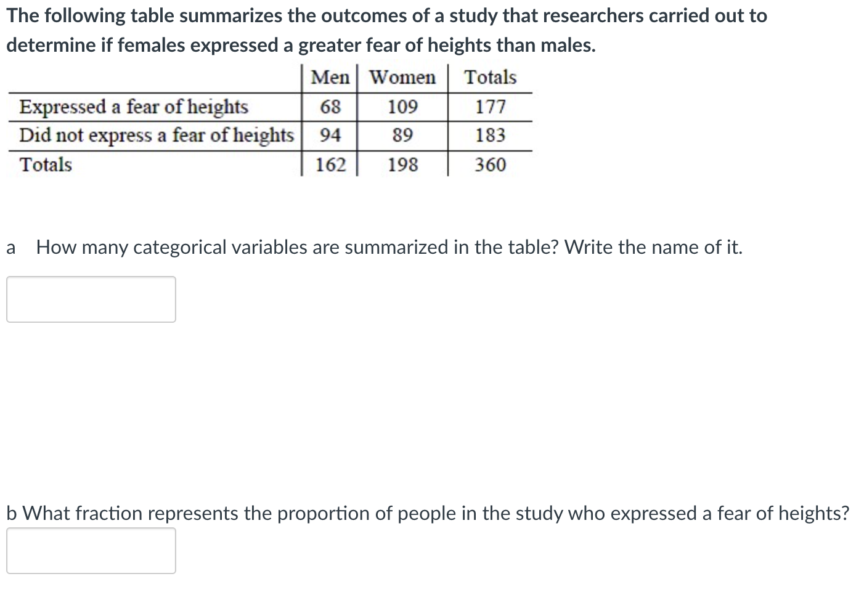Select the grand total value 360
The image size is (864, 616).
pyautogui.click(x=490, y=164)
